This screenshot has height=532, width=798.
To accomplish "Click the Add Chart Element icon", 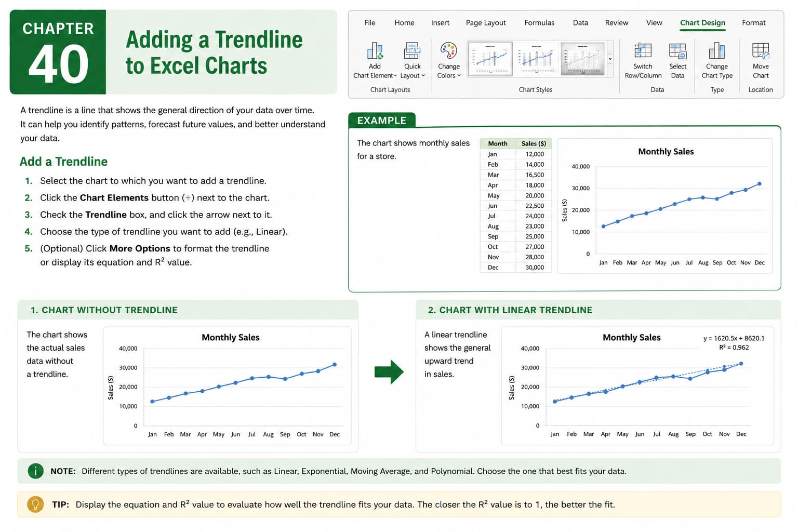I will [375, 51].
